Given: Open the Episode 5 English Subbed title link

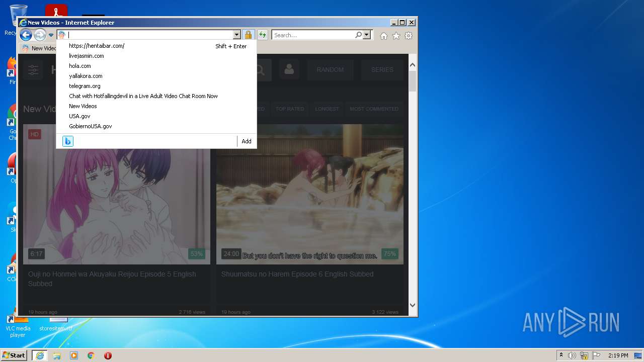Looking at the screenshot, I should [x=112, y=279].
